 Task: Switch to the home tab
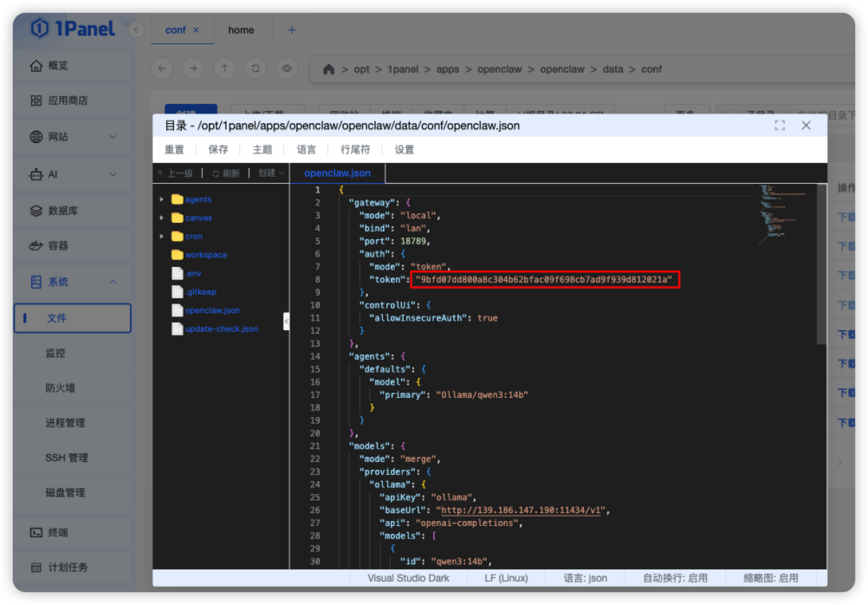[x=242, y=30]
